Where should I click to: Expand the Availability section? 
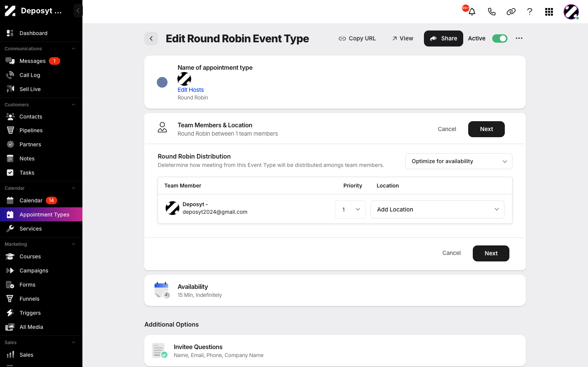(x=335, y=290)
